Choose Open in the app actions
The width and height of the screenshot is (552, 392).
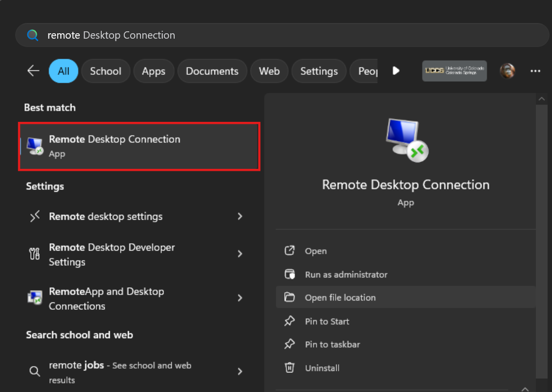click(406, 251)
